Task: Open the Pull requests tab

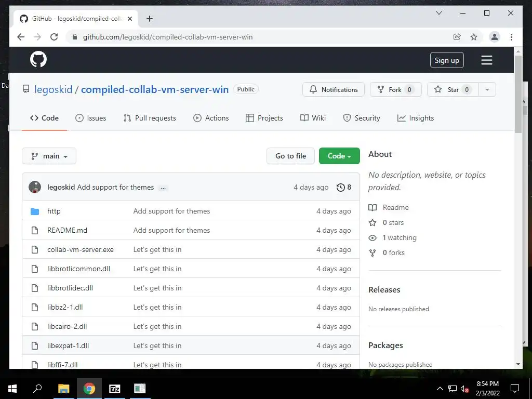Action: point(150,118)
